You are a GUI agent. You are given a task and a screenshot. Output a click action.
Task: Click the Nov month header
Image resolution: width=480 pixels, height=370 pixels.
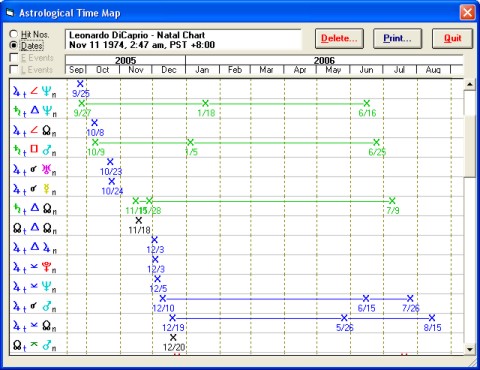136,70
